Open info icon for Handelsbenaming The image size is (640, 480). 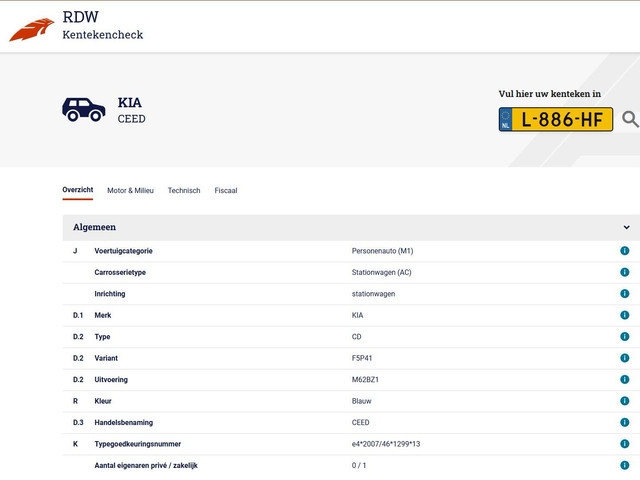[625, 422]
